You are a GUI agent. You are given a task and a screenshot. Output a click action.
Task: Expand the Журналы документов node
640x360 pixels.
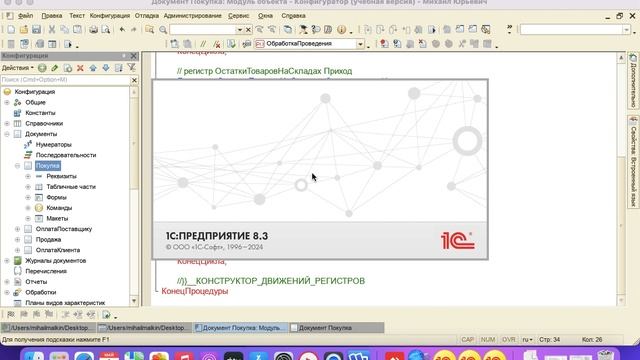coord(7,260)
